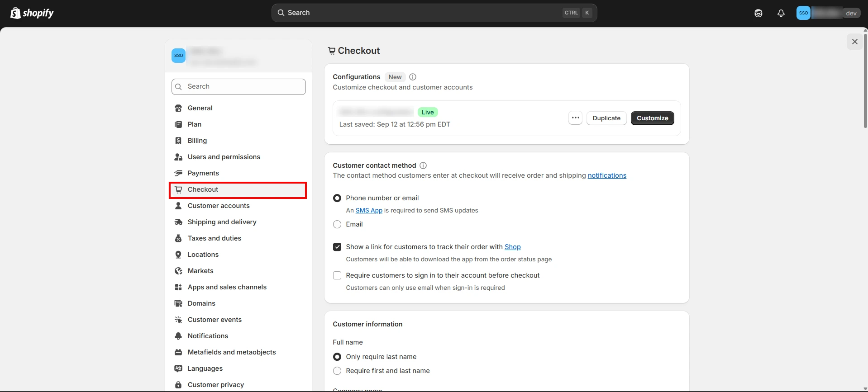Click the Plan icon in sidebar
This screenshot has width=868, height=392.
[178, 124]
